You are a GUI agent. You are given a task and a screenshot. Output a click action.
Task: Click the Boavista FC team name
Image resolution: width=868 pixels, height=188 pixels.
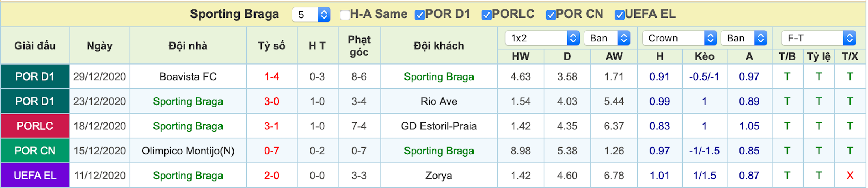coord(188,77)
